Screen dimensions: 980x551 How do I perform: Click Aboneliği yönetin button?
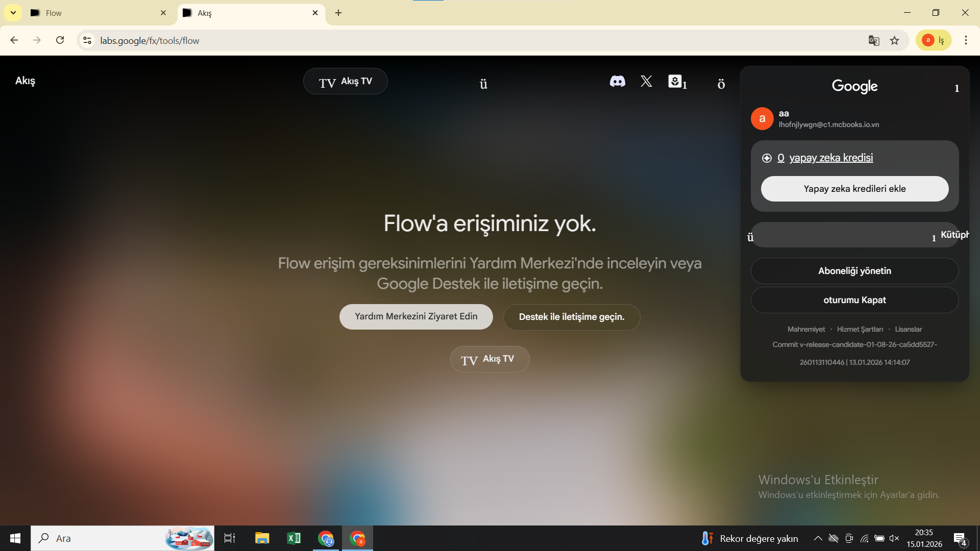[x=855, y=271]
